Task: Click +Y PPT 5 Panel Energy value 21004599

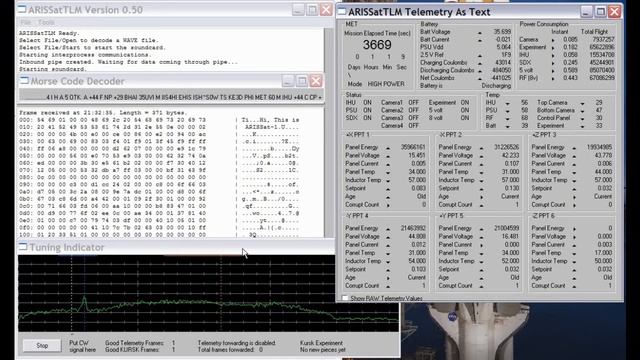Action: (507, 229)
